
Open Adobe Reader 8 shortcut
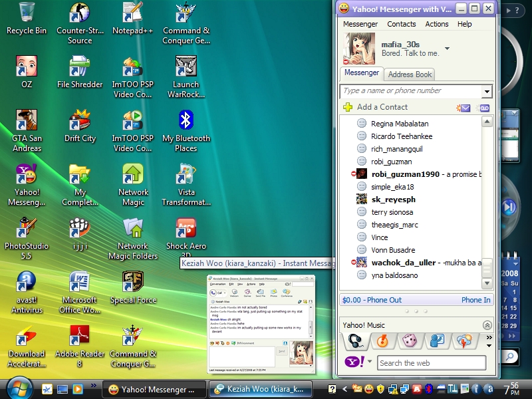pyautogui.click(x=80, y=336)
